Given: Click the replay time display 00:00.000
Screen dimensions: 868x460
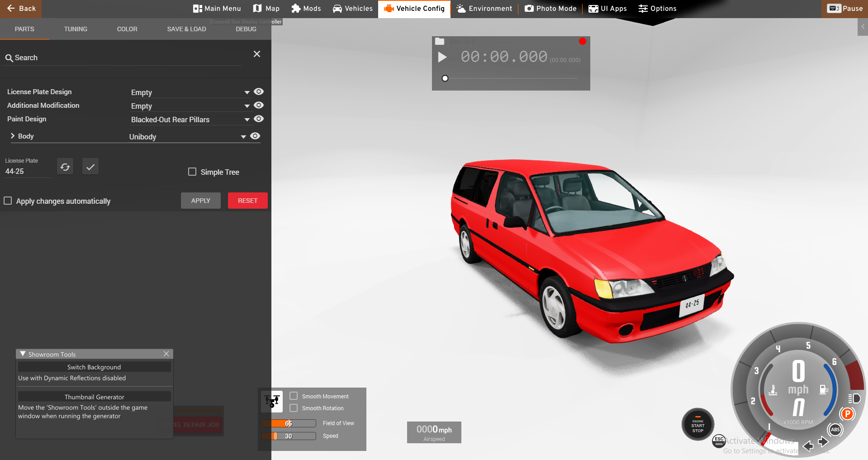Looking at the screenshot, I should click(x=504, y=57).
